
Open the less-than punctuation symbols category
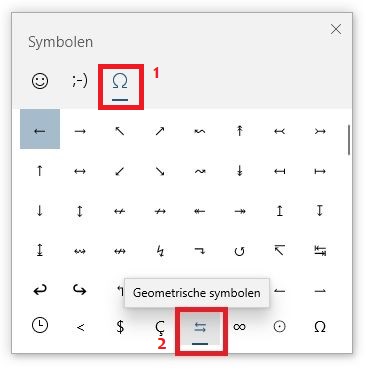pos(80,327)
